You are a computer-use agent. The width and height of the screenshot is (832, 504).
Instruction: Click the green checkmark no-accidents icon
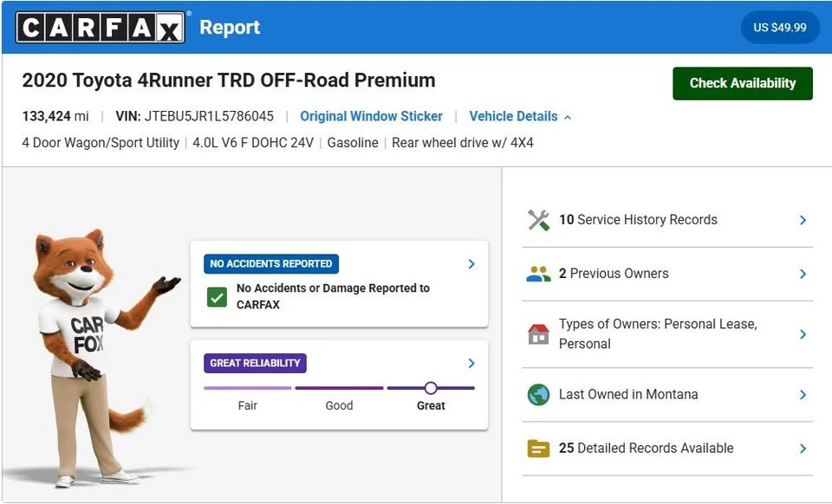coord(217,297)
